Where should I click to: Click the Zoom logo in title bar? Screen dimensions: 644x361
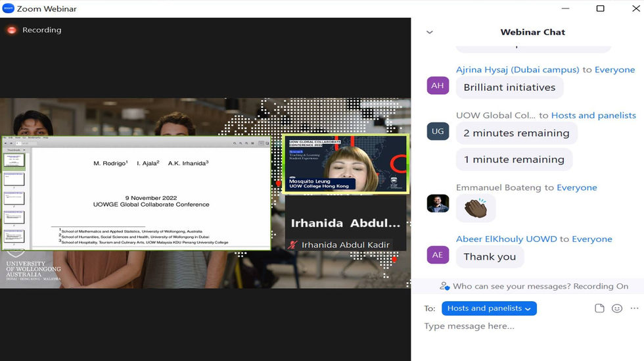[x=8, y=9]
